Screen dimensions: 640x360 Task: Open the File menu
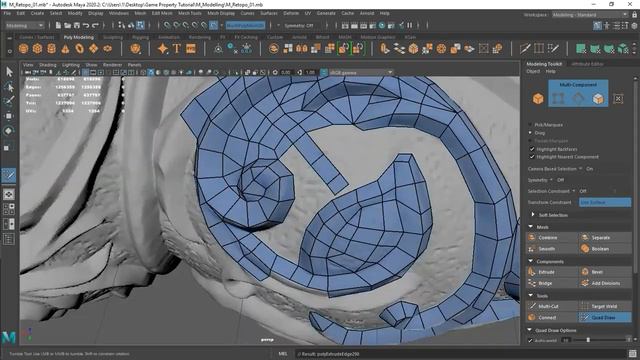click(7, 13)
